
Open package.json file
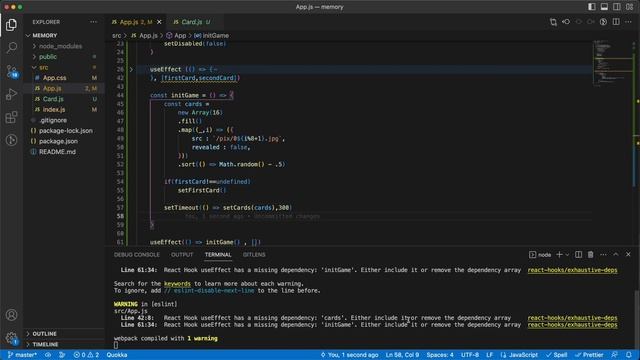coord(64,141)
